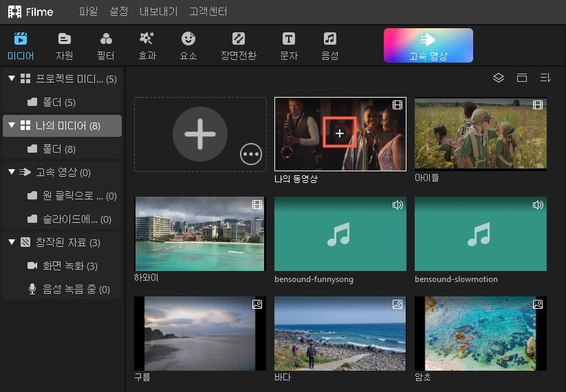
Task: Open 화면 녹화 (3) screen recordings
Action: point(62,266)
